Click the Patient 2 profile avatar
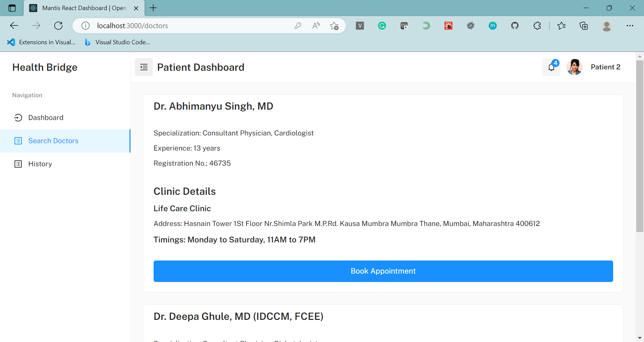This screenshot has height=342, width=644. [574, 67]
